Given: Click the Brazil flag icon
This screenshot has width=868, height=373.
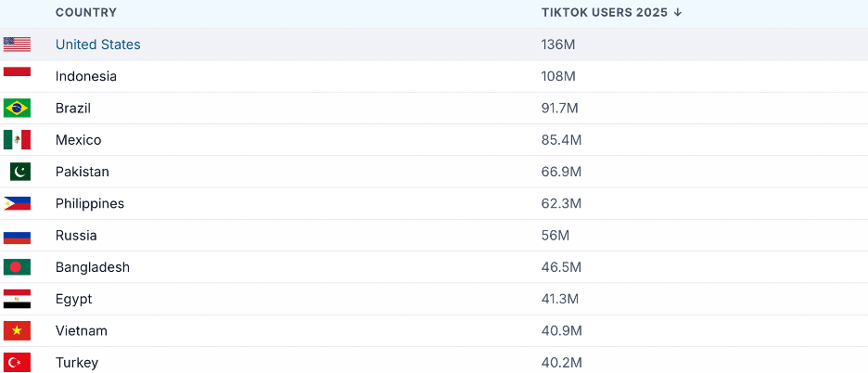Looking at the screenshot, I should [x=17, y=109].
